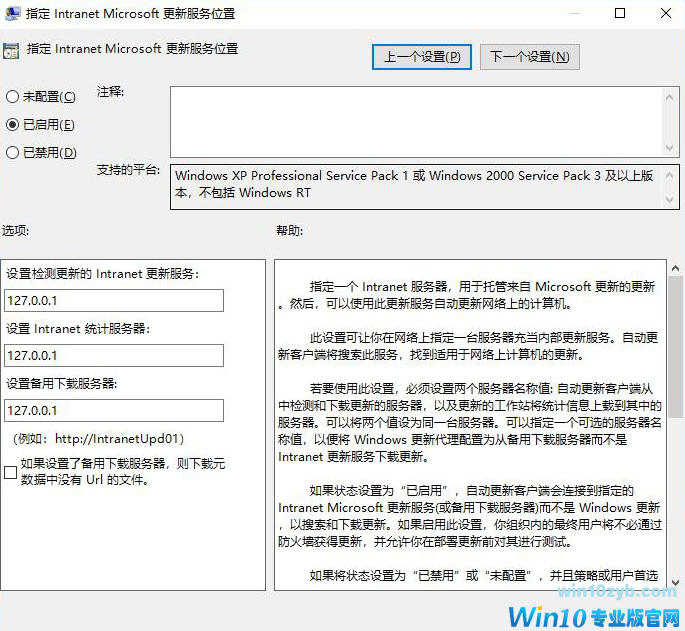
Task: Click the 帮助: section label
Action: point(289,230)
